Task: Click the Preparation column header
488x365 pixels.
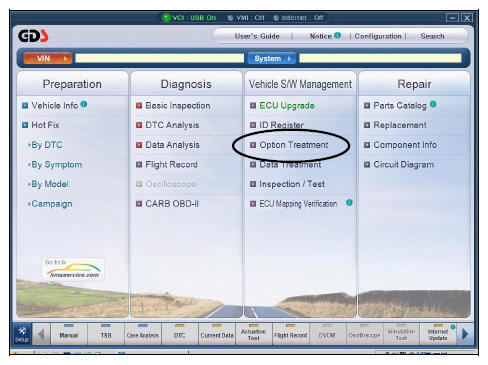Action: [x=72, y=84]
